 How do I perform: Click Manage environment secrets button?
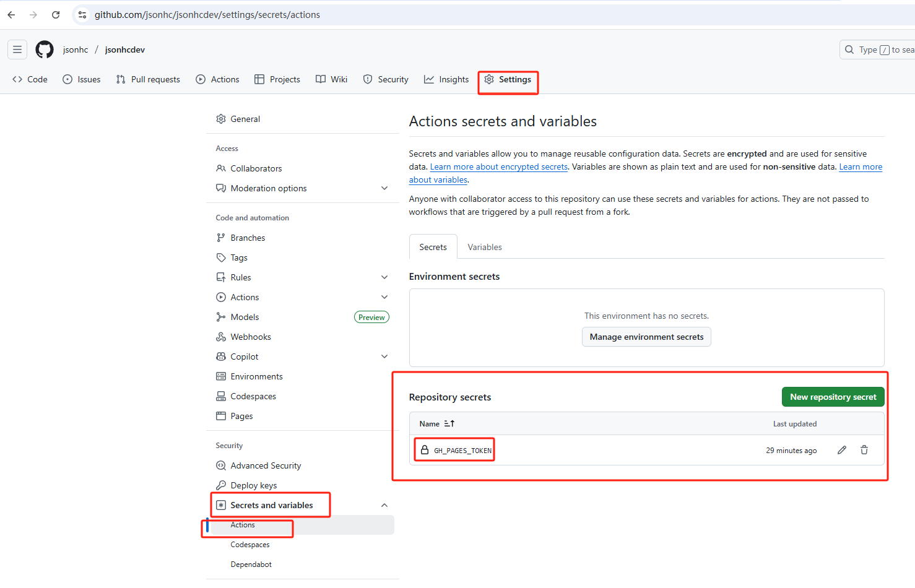tap(646, 337)
